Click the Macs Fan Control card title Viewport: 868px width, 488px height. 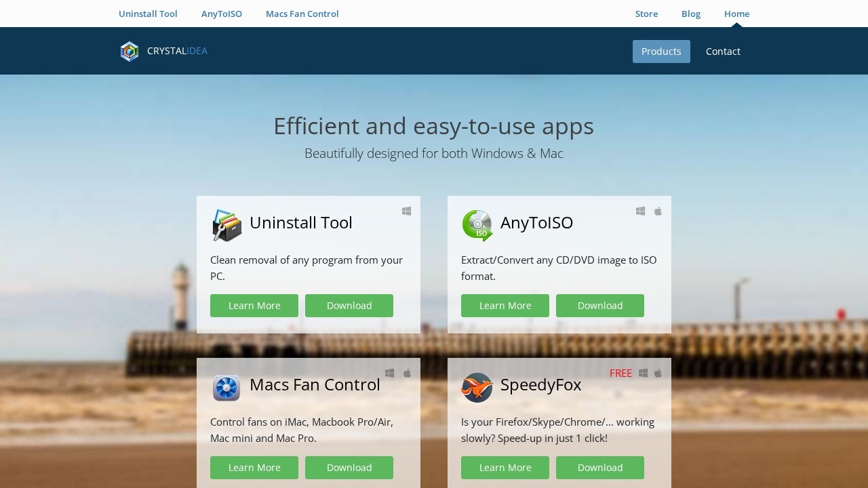[315, 384]
